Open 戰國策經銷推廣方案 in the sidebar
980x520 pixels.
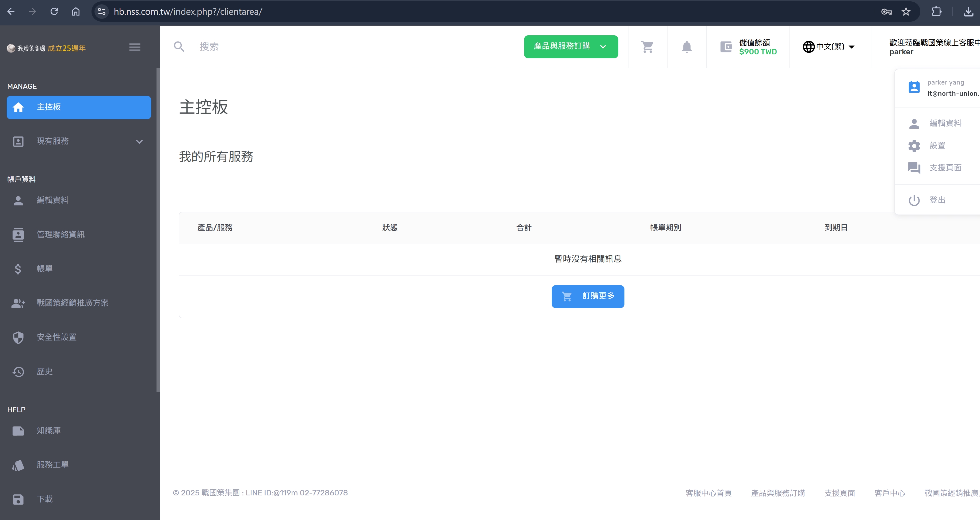click(79, 303)
